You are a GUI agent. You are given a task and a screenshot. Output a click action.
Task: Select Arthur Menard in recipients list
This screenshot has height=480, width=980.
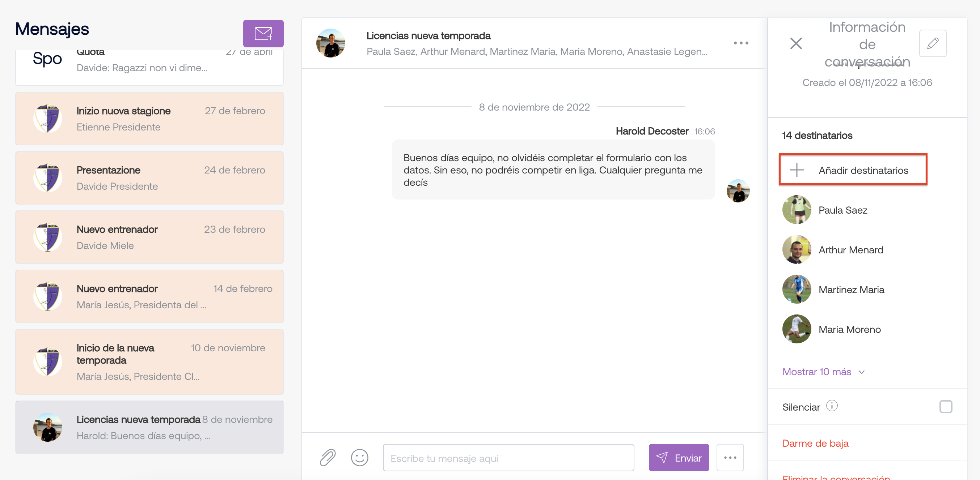tap(850, 250)
